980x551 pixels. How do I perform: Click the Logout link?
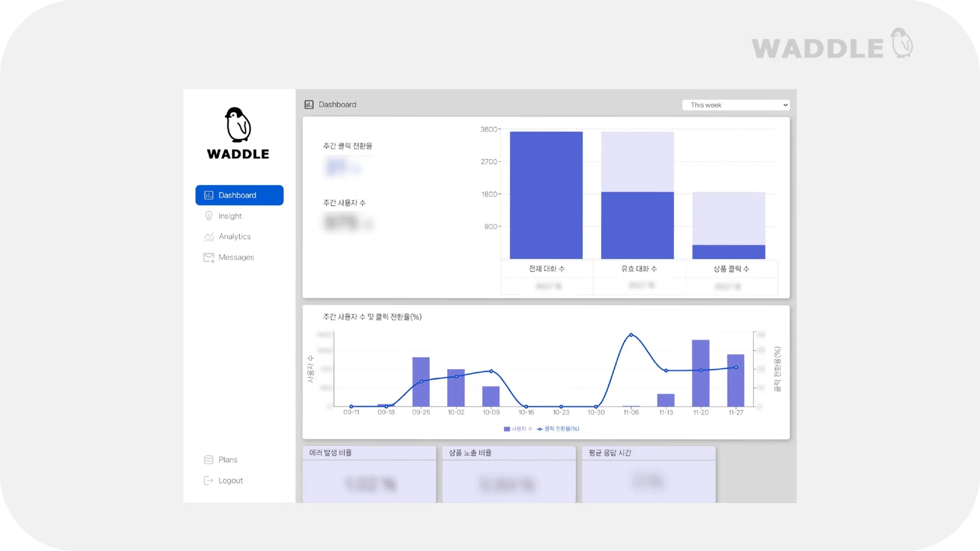[x=230, y=481]
